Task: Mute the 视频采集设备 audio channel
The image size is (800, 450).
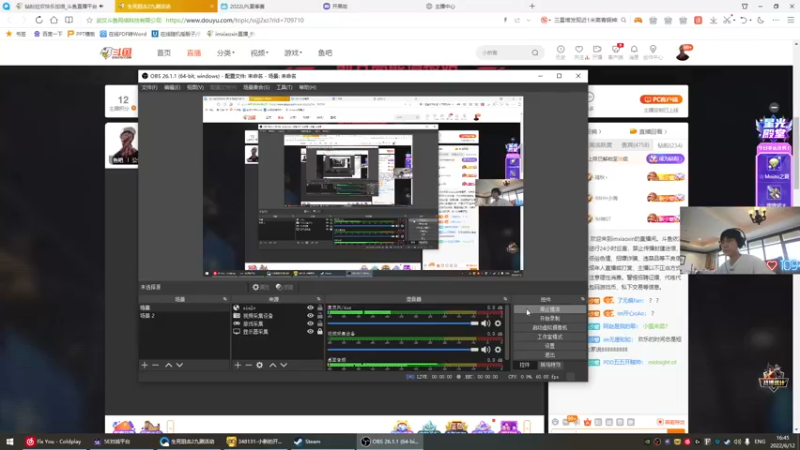Action: click(x=486, y=349)
